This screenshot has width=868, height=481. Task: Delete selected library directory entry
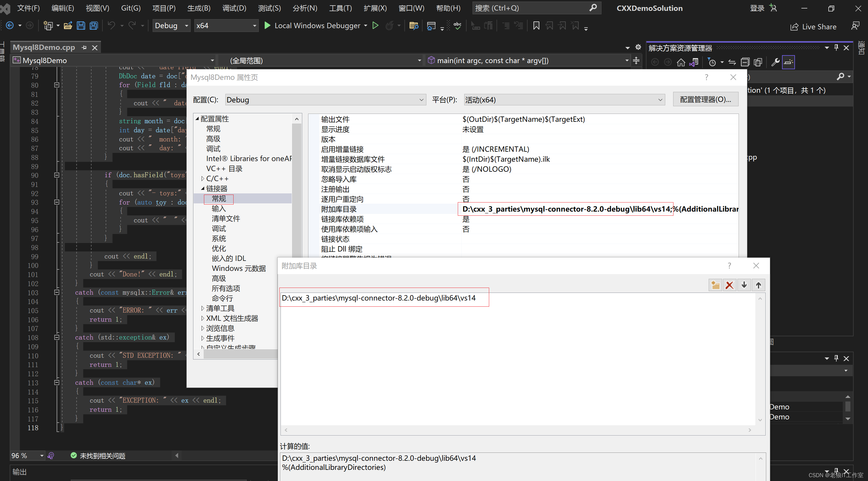[729, 285]
